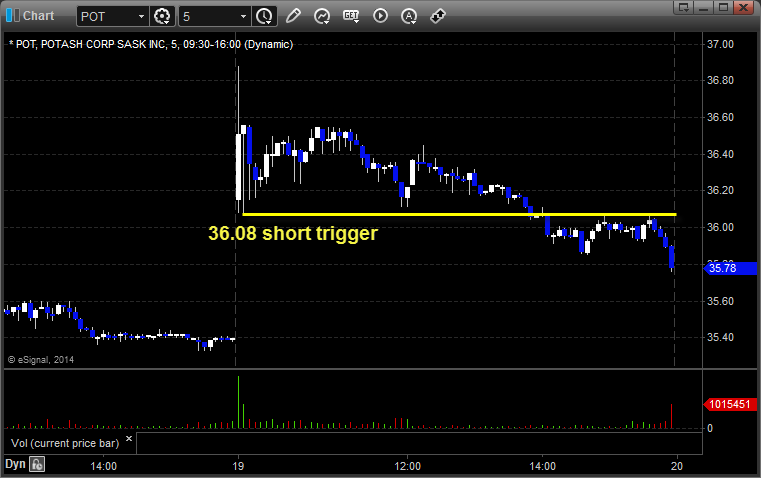
Task: Select the pencil drawing tools icon
Action: click(x=293, y=16)
